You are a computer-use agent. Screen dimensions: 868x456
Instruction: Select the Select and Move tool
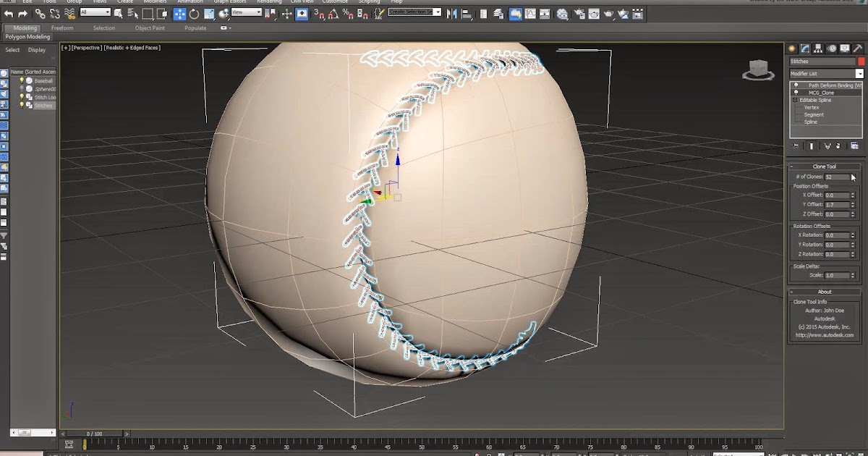pyautogui.click(x=179, y=14)
